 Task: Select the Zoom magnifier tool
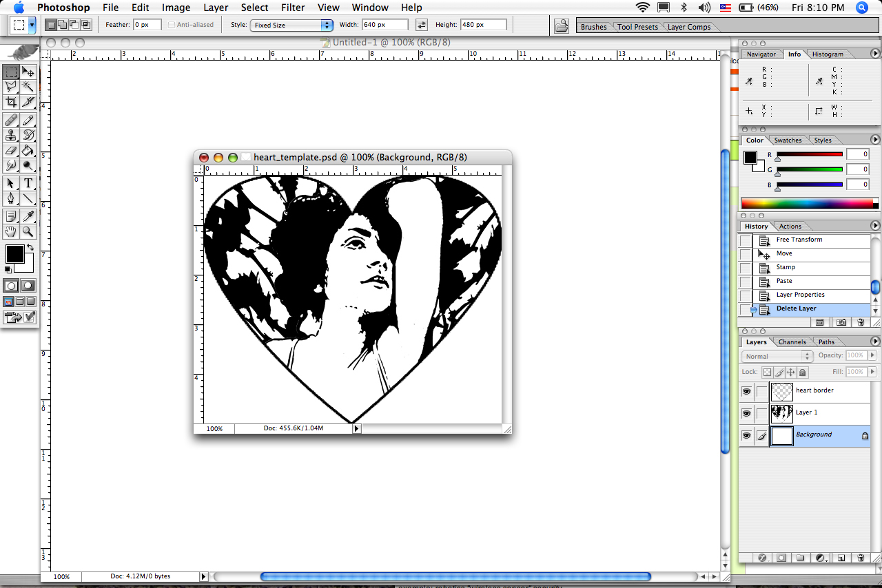[x=28, y=232]
